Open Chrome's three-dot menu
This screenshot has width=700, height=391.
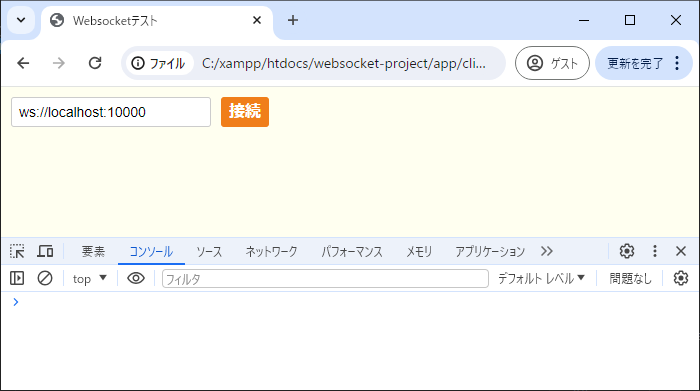[677, 63]
